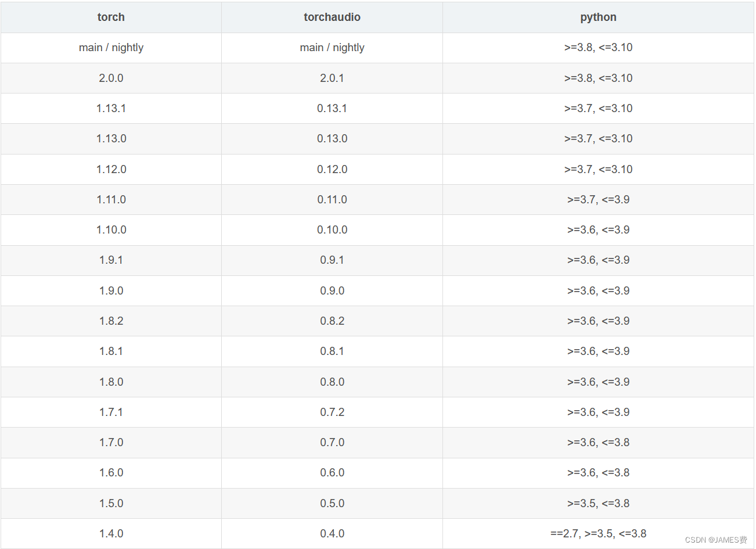Click torch version 1.6.0 cell

pos(111,473)
